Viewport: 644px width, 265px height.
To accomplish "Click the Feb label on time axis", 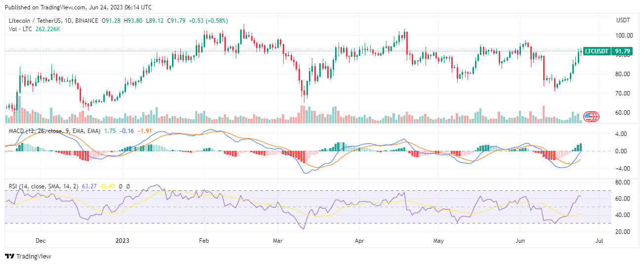I will 203,241.
